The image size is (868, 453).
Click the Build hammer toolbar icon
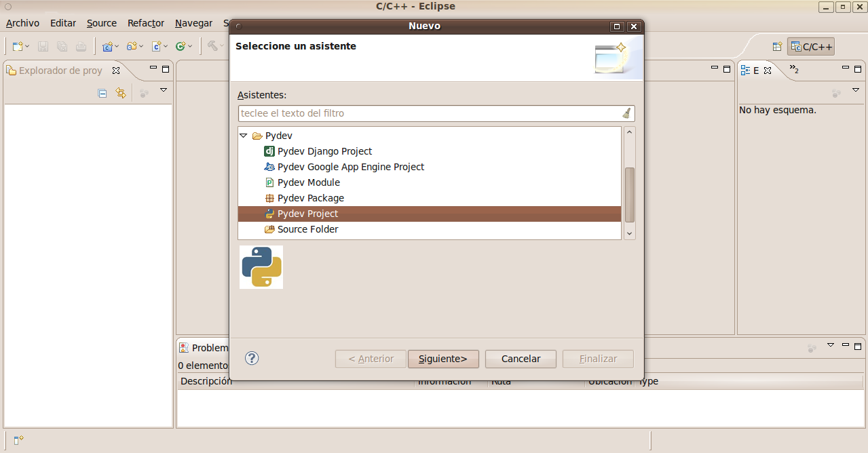(x=213, y=47)
